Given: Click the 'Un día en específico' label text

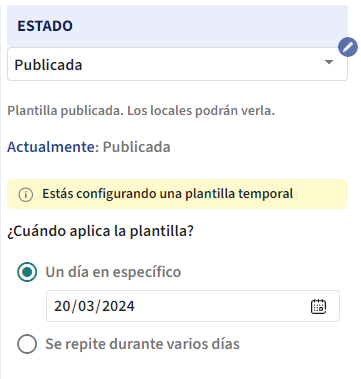Looking at the screenshot, I should [x=113, y=272].
